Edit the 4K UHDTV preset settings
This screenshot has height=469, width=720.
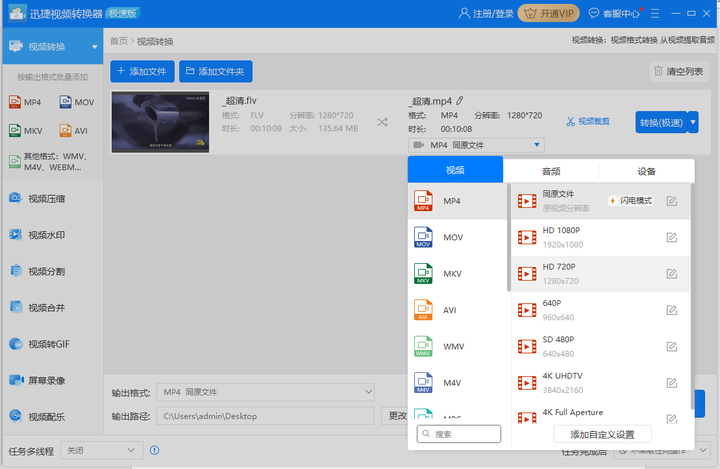(x=671, y=383)
